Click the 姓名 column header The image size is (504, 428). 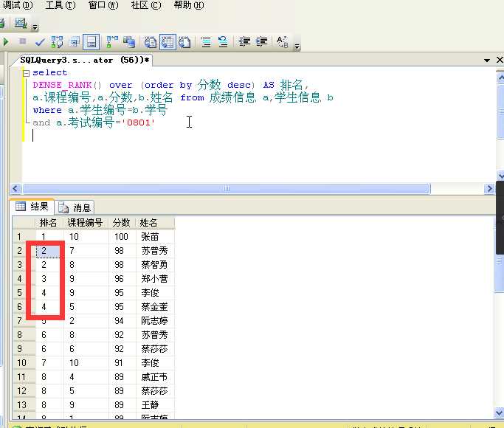point(155,223)
